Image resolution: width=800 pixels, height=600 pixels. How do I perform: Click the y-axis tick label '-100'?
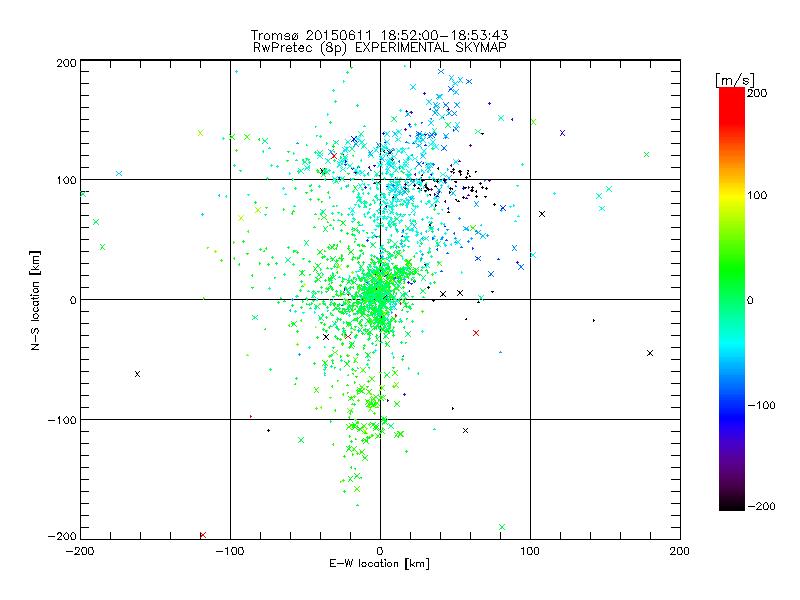pyautogui.click(x=62, y=420)
